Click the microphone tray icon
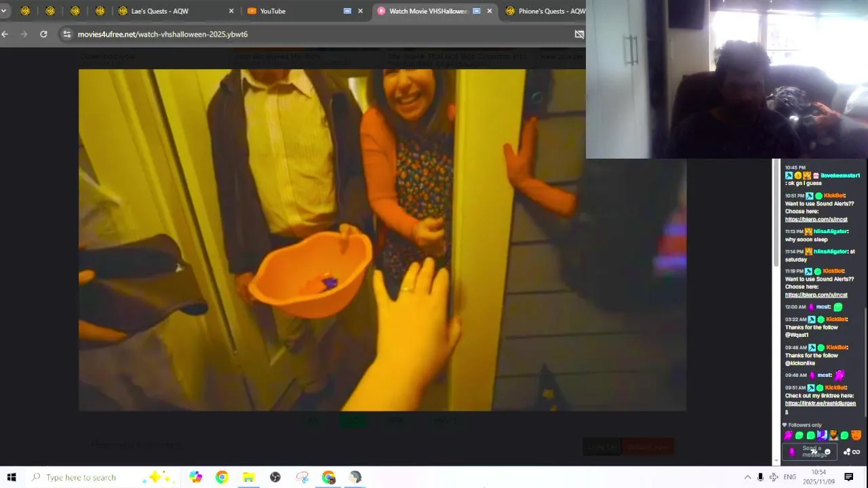This screenshot has width=868, height=488. pyautogui.click(x=760, y=477)
